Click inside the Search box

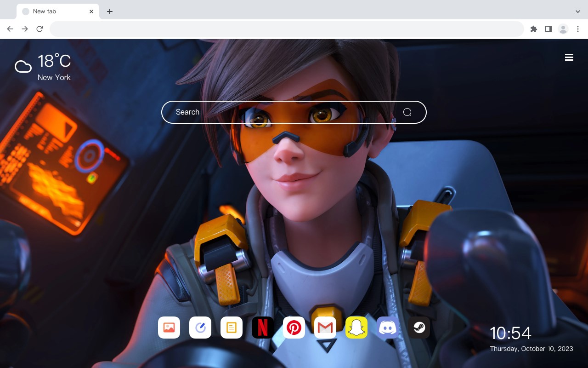tap(294, 112)
